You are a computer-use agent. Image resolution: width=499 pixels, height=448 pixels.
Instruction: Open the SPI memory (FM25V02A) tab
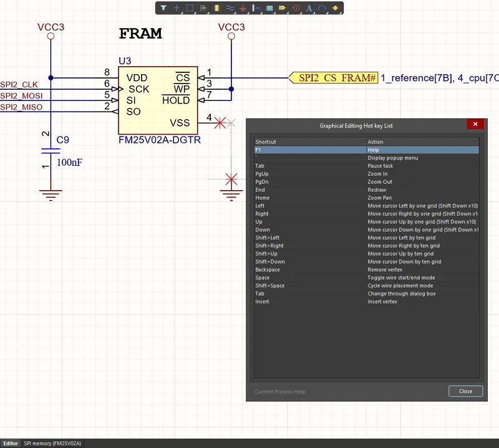(x=52, y=443)
